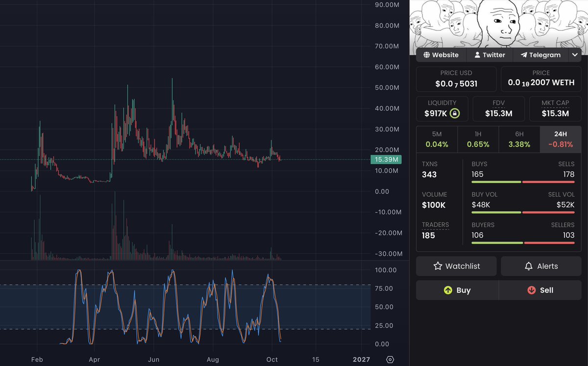
Task: Click the VOLUME value $100K
Action: [x=434, y=205]
